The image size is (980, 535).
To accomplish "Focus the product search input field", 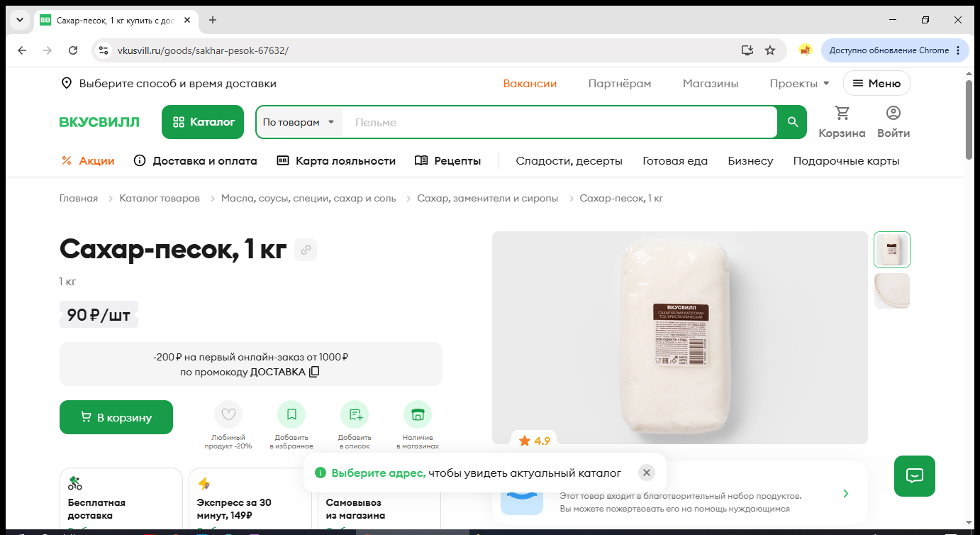I will 560,122.
